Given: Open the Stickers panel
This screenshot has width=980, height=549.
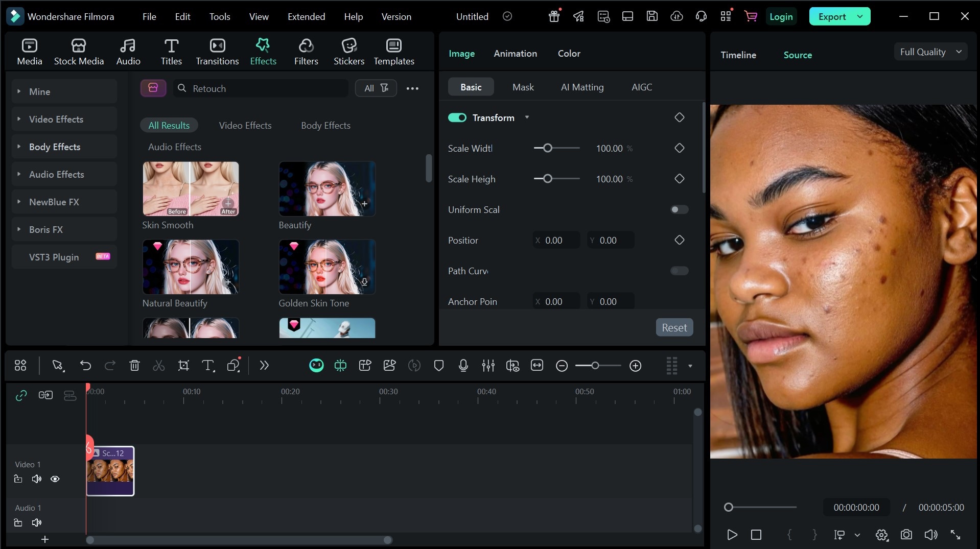Looking at the screenshot, I should 349,51.
